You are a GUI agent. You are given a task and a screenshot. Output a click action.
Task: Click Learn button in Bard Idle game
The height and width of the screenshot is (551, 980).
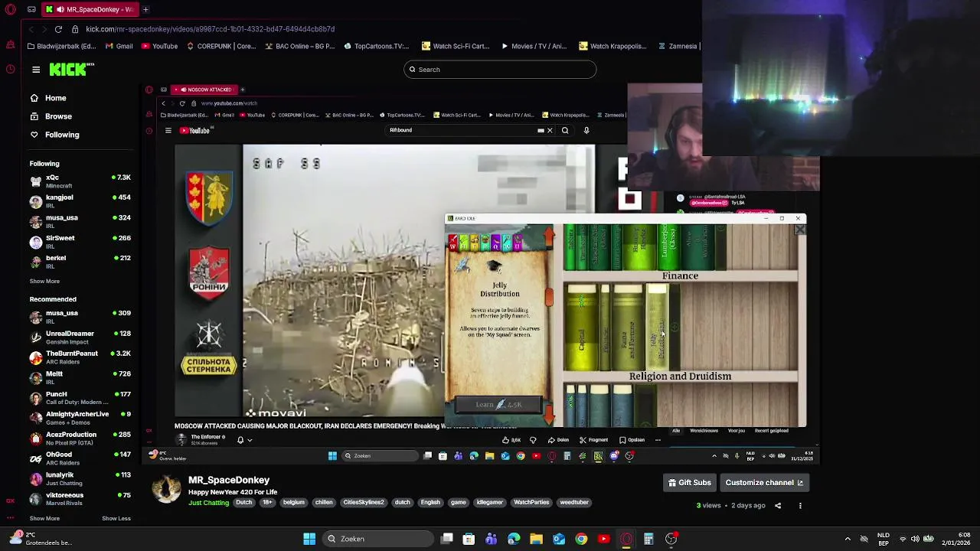(x=498, y=405)
